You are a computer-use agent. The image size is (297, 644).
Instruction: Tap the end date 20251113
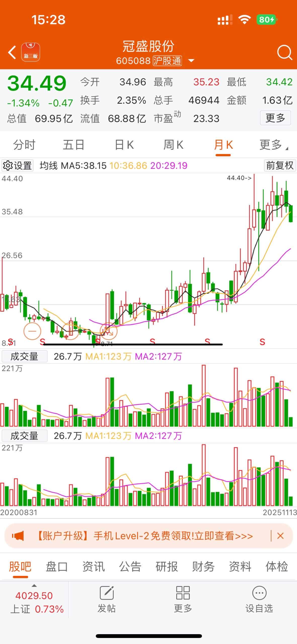280,513
